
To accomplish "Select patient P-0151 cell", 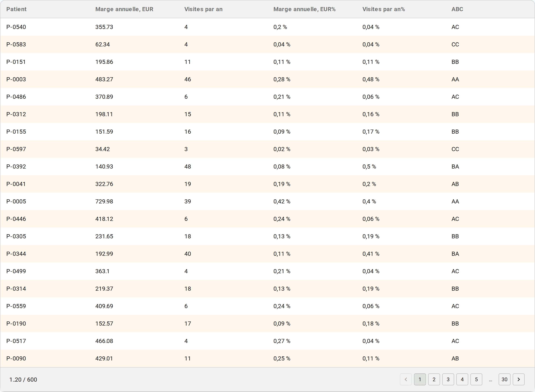I will (16, 62).
